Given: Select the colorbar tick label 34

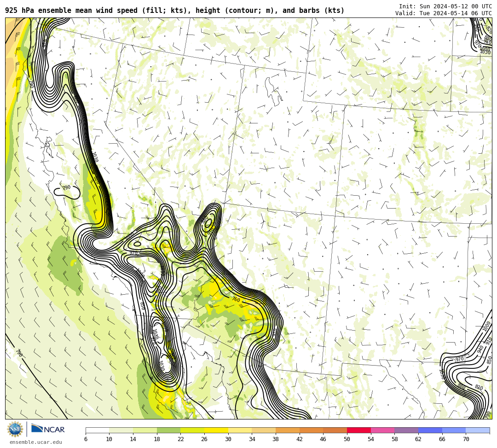Looking at the screenshot, I should [252, 439].
